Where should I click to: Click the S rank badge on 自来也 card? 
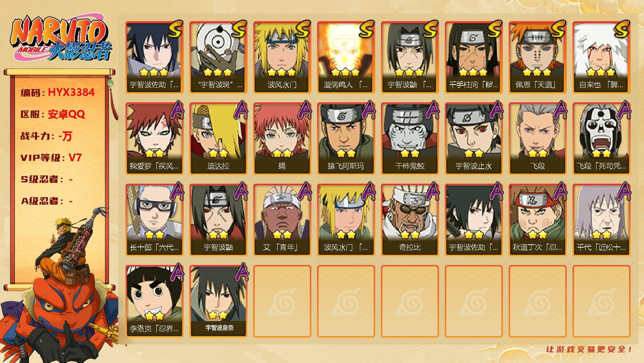(623, 29)
